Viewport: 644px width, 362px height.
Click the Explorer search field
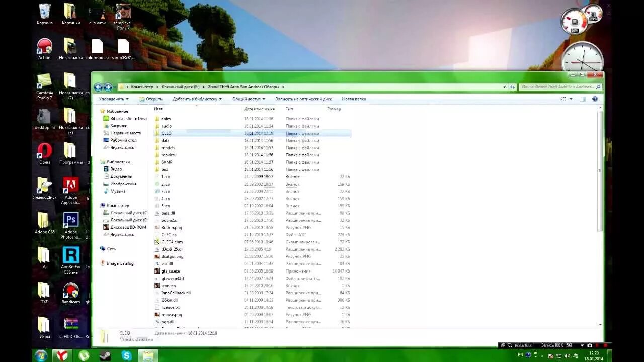coord(560,87)
